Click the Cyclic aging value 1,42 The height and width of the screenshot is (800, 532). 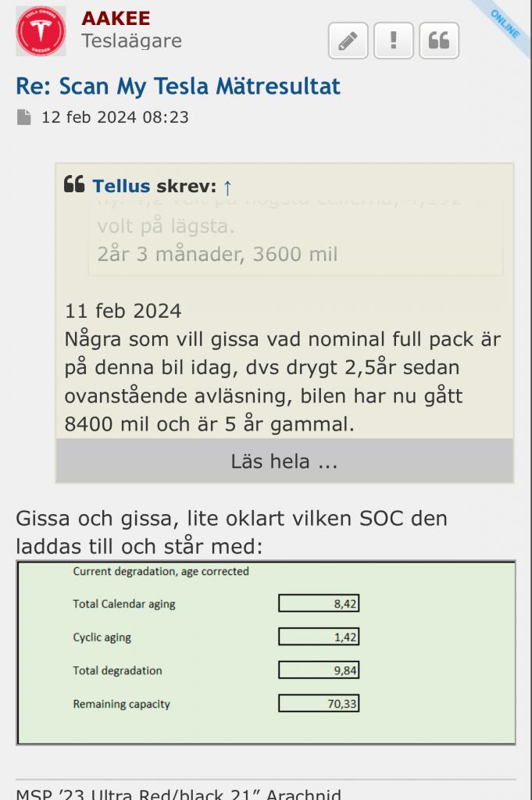click(x=319, y=637)
